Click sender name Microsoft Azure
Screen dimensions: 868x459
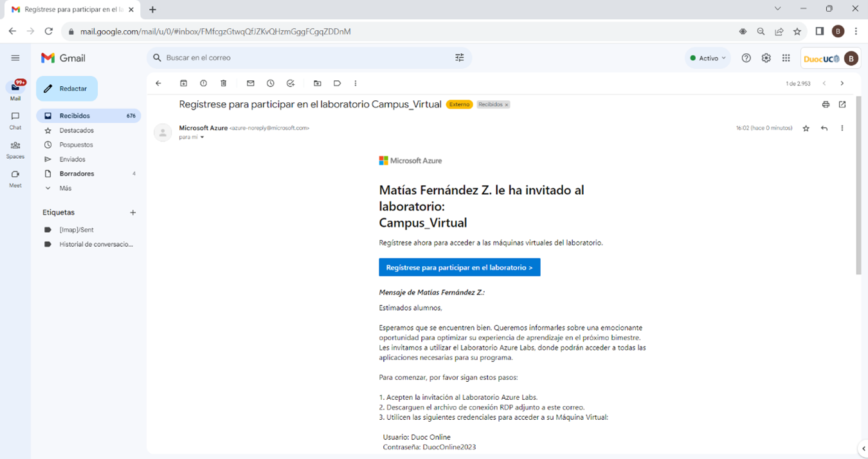(x=203, y=128)
